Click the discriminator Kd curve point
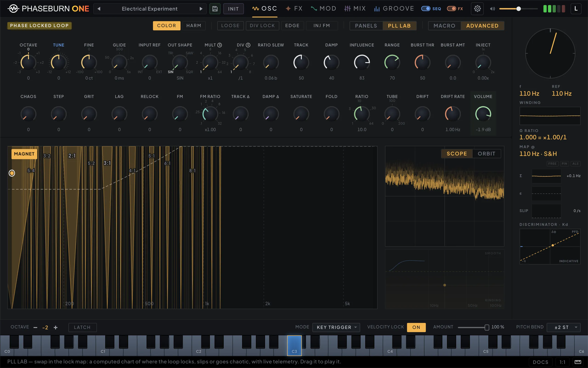The width and height of the screenshot is (588, 368). pos(553,245)
